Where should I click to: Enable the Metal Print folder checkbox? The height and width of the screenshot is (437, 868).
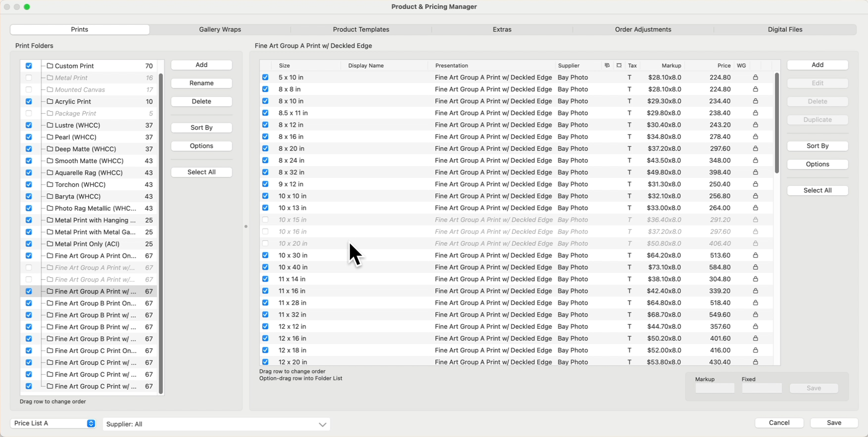(x=29, y=78)
